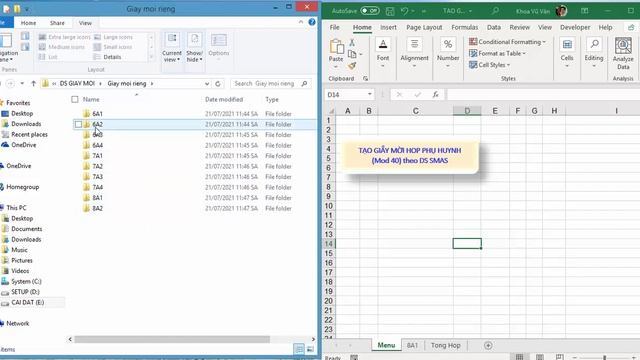
Task: Toggle the AutoSave switch
Action: click(x=369, y=11)
